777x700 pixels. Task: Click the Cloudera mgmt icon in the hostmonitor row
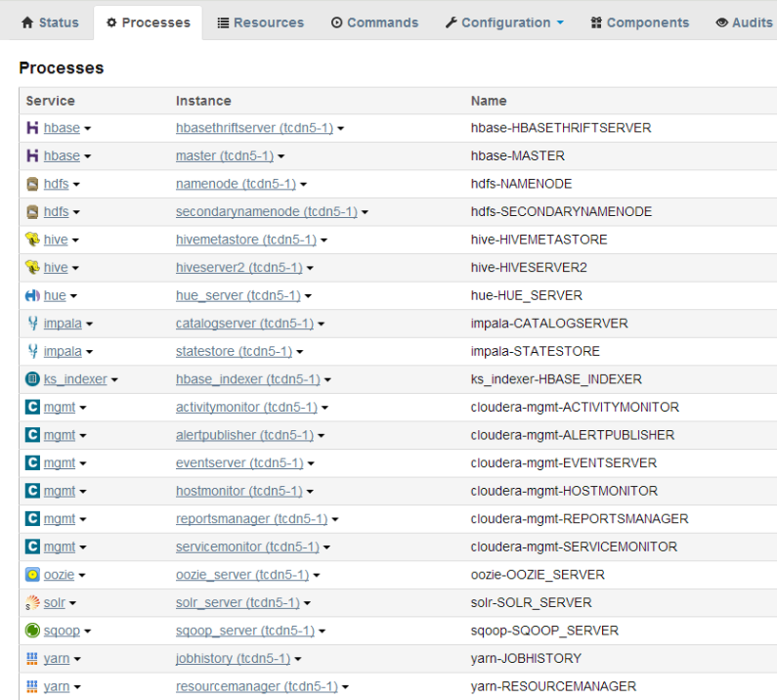32,491
